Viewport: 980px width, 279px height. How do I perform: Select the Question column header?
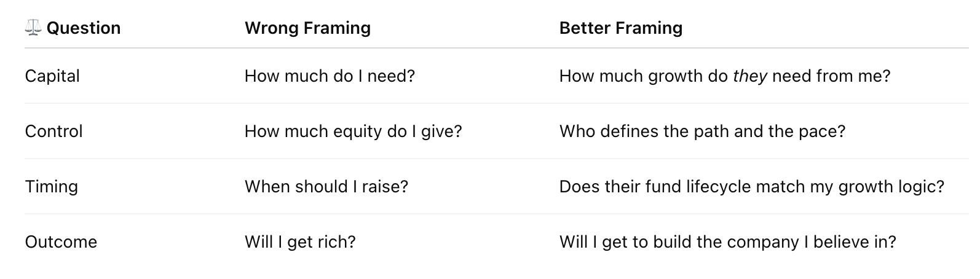click(x=84, y=28)
